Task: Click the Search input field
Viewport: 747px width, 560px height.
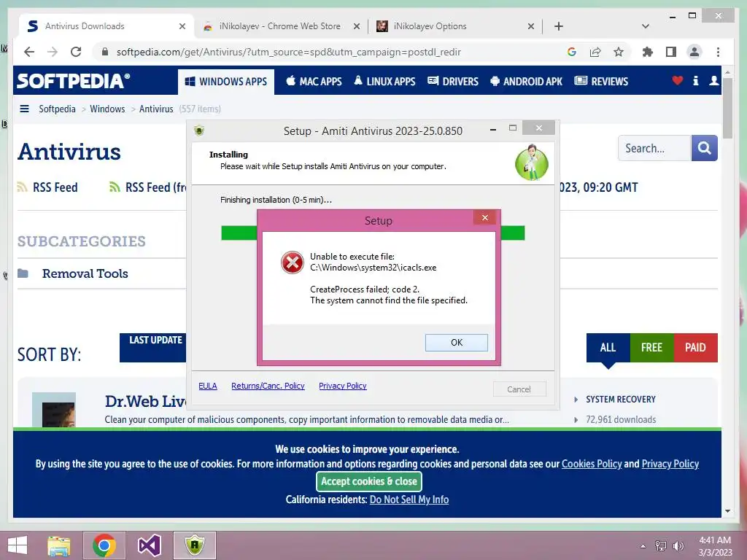Action: coord(654,148)
